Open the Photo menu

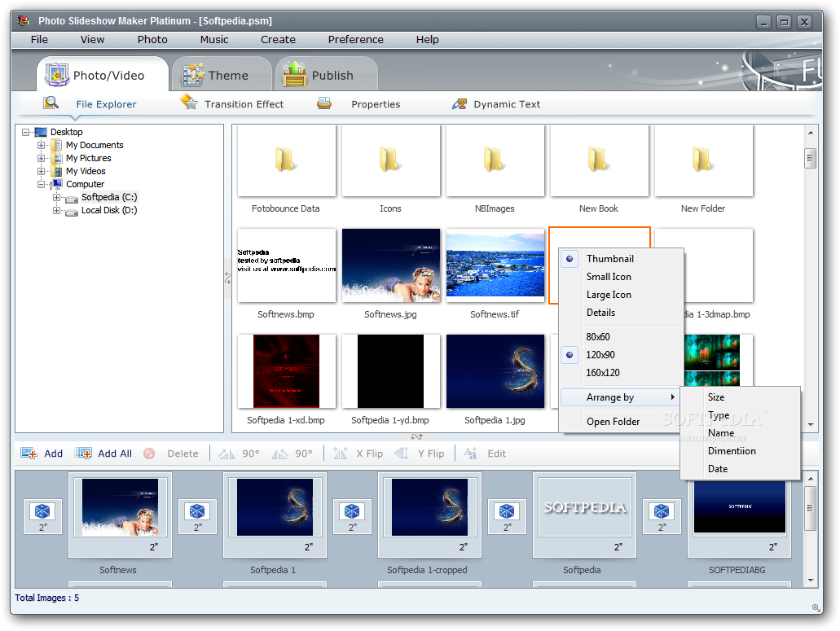[x=152, y=40]
